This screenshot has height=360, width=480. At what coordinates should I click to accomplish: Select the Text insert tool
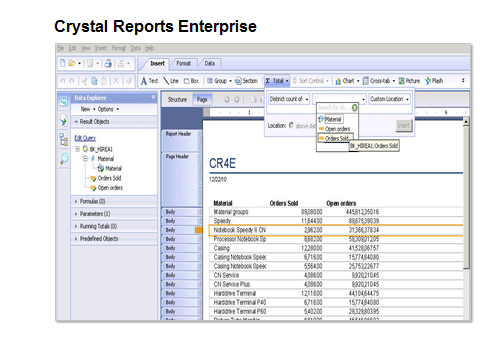(x=149, y=81)
